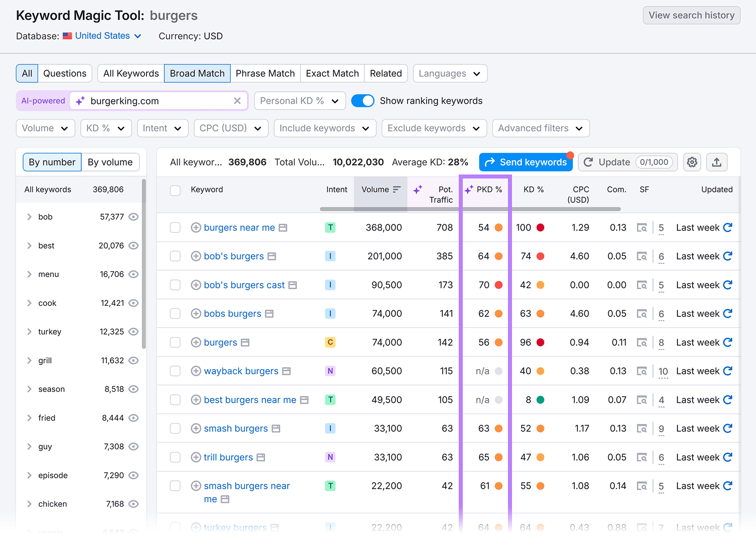Refresh metrics for bob's burgers row
This screenshot has height=537, width=756.
pos(728,256)
